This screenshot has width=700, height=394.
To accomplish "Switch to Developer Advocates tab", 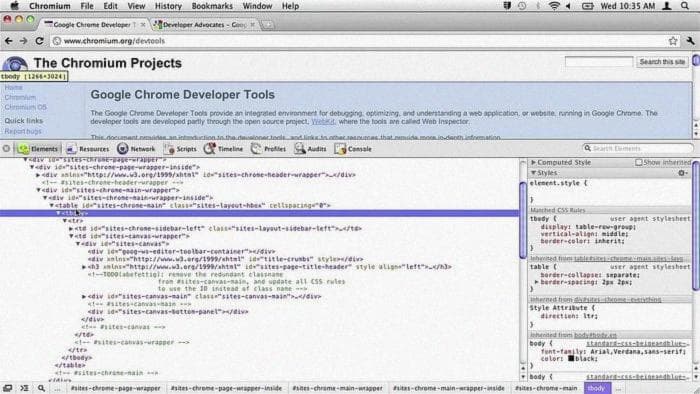I will click(204, 25).
